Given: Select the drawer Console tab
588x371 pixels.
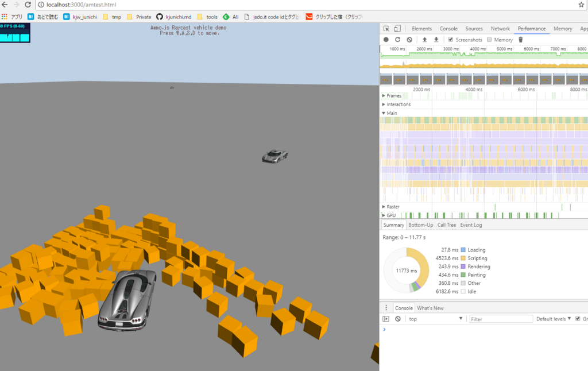Looking at the screenshot, I should pos(404,308).
